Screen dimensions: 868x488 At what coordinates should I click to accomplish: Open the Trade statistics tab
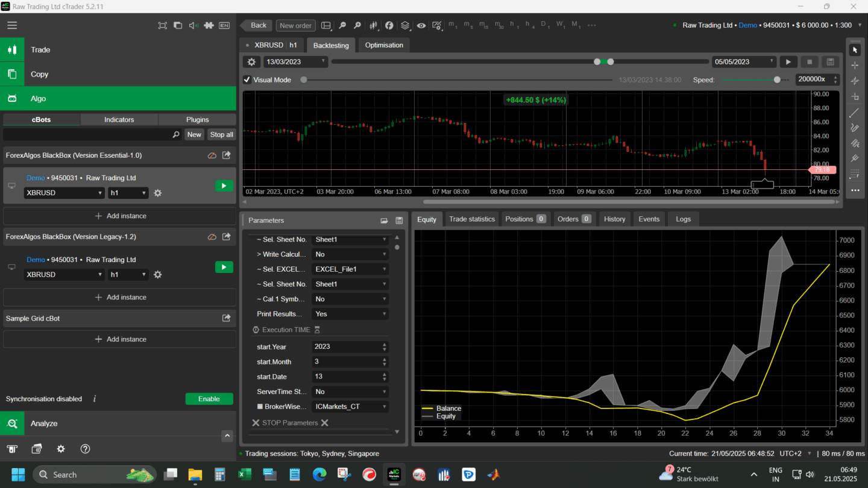click(x=471, y=219)
